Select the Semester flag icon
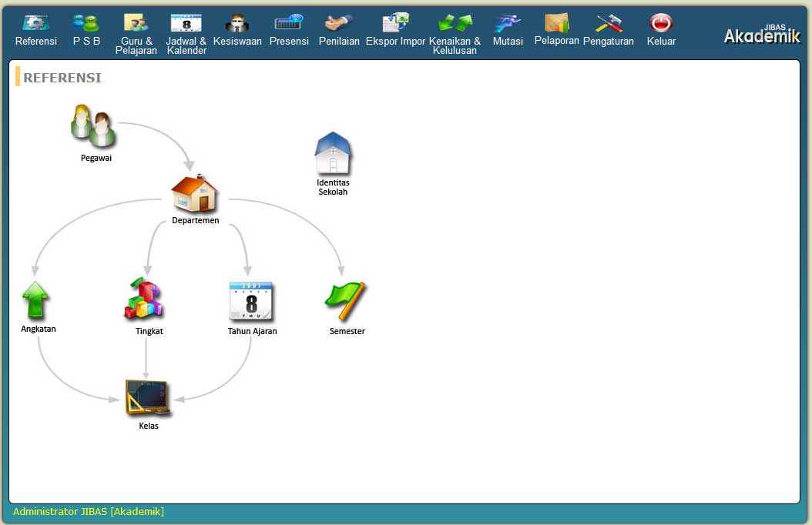This screenshot has height=525, width=812. coord(345,301)
